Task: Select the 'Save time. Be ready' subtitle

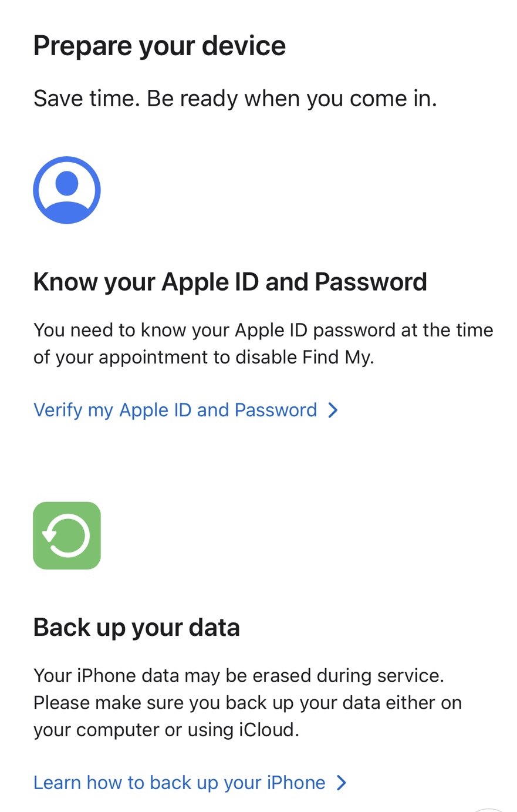Action: [x=235, y=99]
